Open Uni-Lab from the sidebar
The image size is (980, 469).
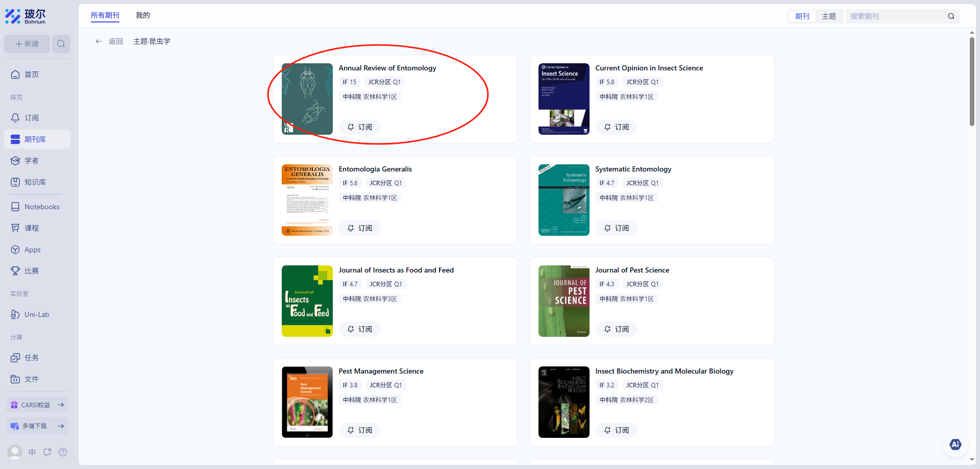pyautogui.click(x=37, y=314)
